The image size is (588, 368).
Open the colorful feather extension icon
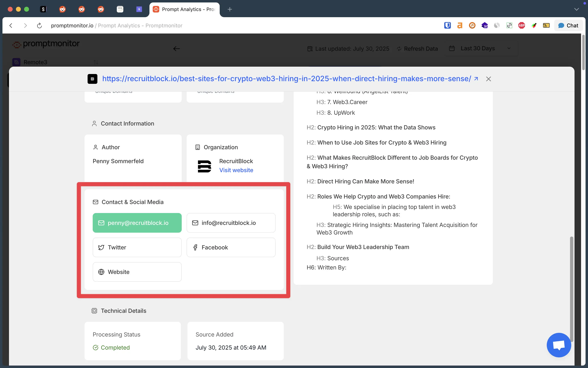pyautogui.click(x=534, y=25)
